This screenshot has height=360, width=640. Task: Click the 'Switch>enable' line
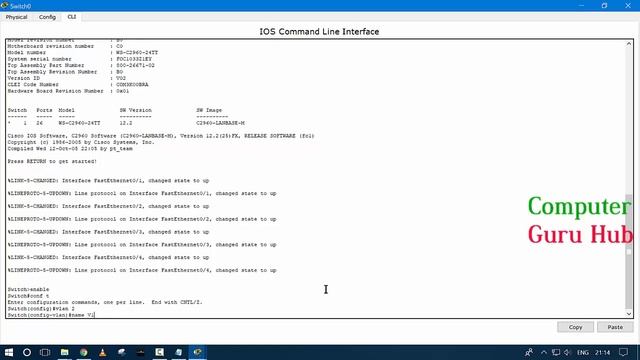[28, 289]
